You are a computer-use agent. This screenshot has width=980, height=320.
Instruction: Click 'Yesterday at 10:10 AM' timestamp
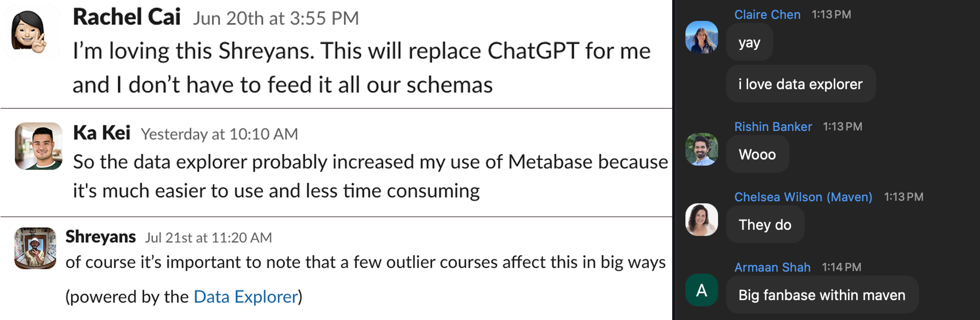coord(220,134)
